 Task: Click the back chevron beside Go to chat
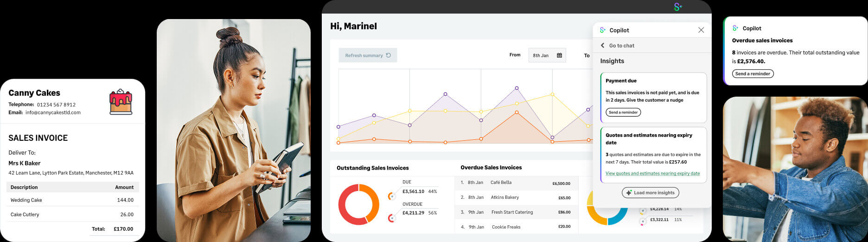(x=602, y=46)
